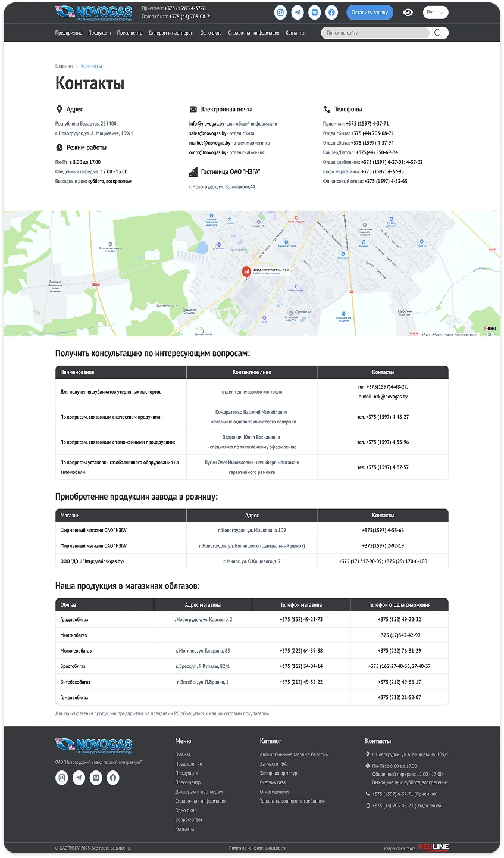Screen dimensions: 504x858
Task: Click the red factory marker on map
Action: 245,272
